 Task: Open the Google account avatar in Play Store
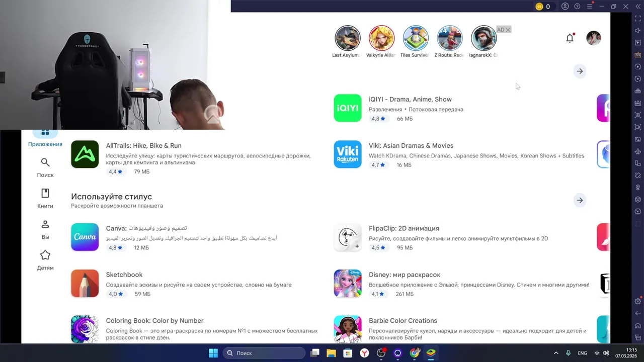tap(594, 38)
